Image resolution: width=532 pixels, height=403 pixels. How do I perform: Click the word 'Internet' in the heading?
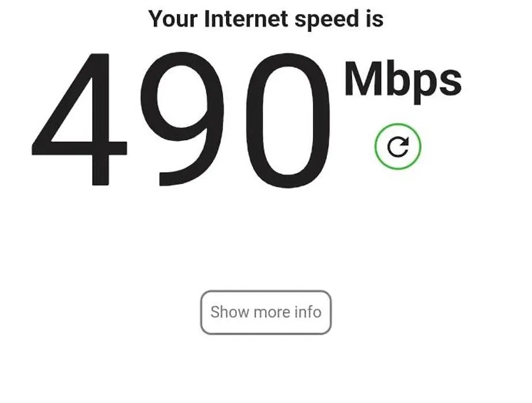click(x=246, y=18)
